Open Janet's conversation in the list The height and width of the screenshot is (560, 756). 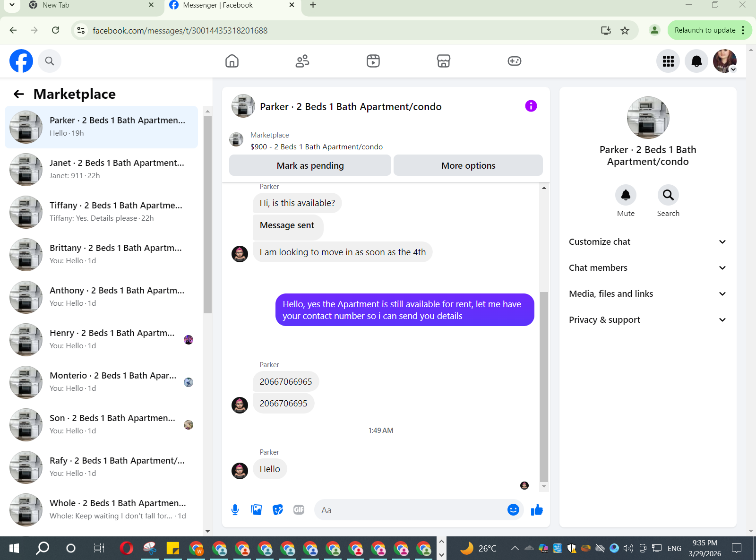coord(101,170)
